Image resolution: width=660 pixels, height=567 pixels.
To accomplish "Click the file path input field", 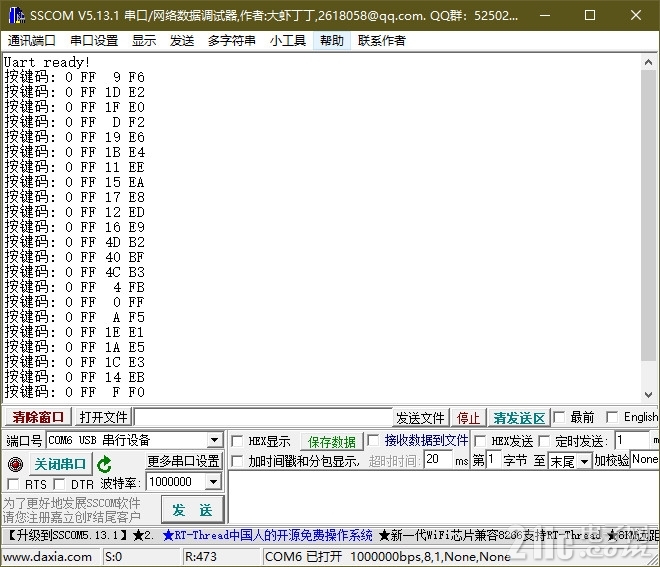I will click(x=263, y=418).
